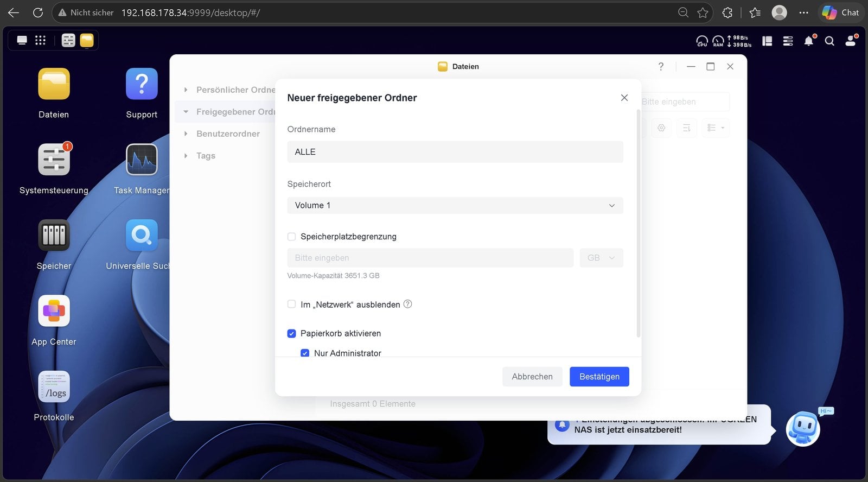Open the Support desktop icon

pyautogui.click(x=142, y=84)
